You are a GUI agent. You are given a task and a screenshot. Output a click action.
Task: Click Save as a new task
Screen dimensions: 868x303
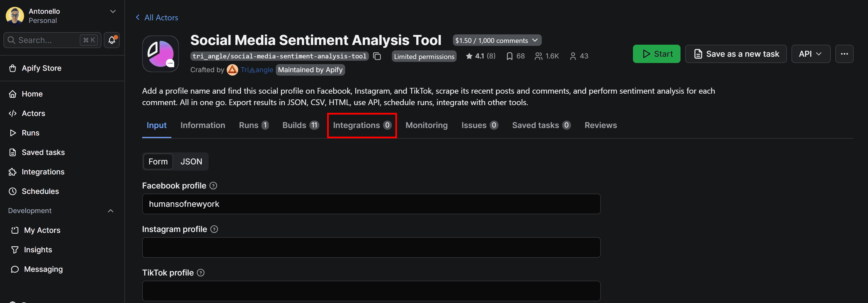736,54
